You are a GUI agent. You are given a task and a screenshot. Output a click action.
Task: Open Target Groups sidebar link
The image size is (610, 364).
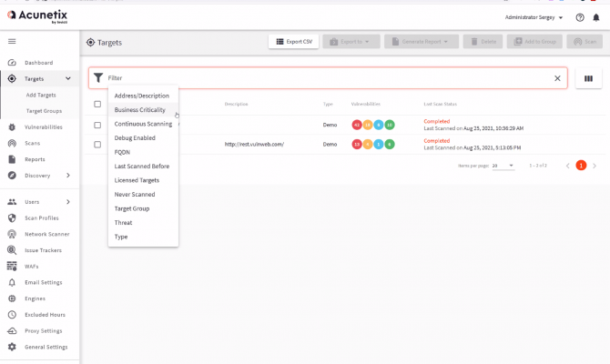(44, 111)
